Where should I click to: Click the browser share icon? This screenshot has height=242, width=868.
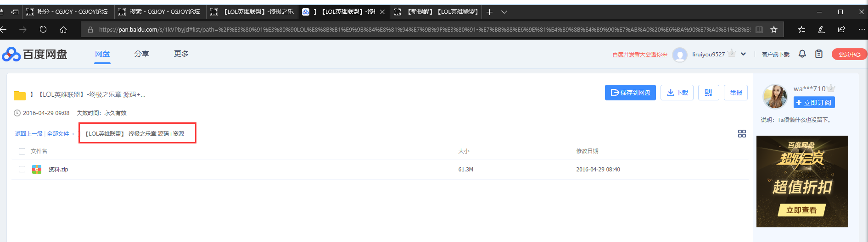841,29
